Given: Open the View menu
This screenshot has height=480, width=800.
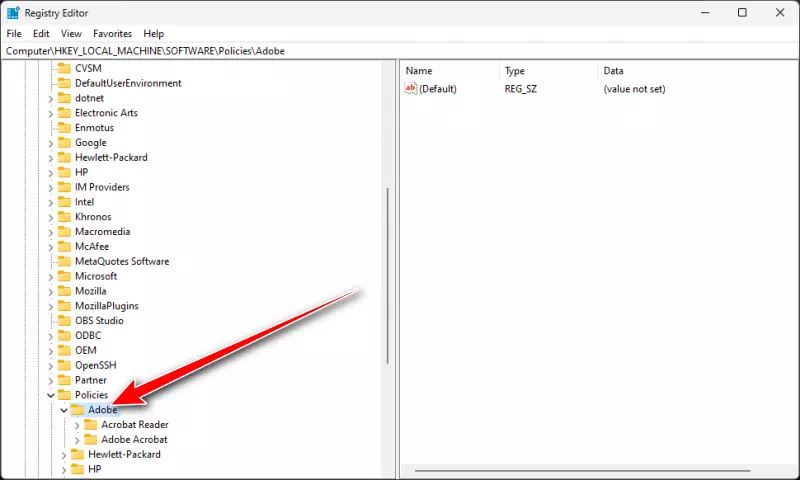Looking at the screenshot, I should coord(71,34).
